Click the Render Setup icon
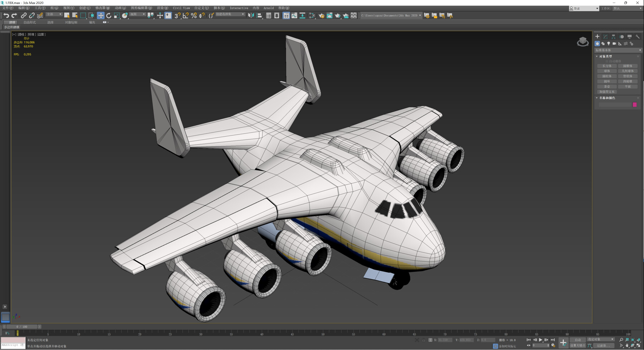This screenshot has width=644, height=350. click(x=322, y=15)
